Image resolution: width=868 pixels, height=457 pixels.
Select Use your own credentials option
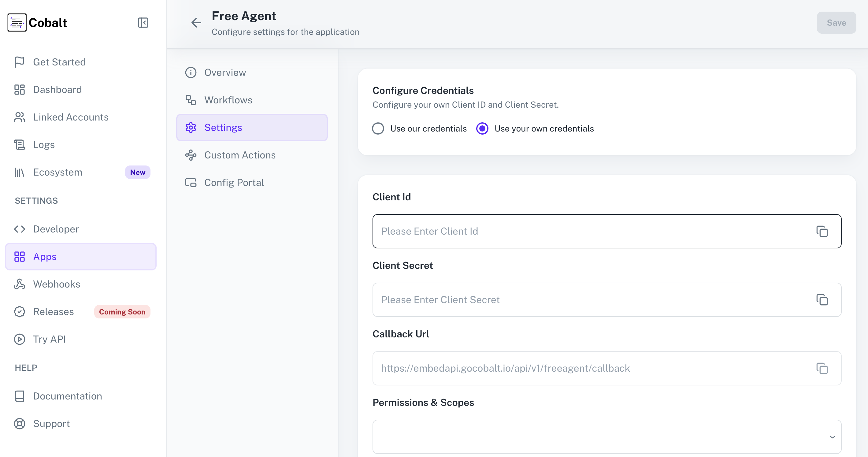482,128
